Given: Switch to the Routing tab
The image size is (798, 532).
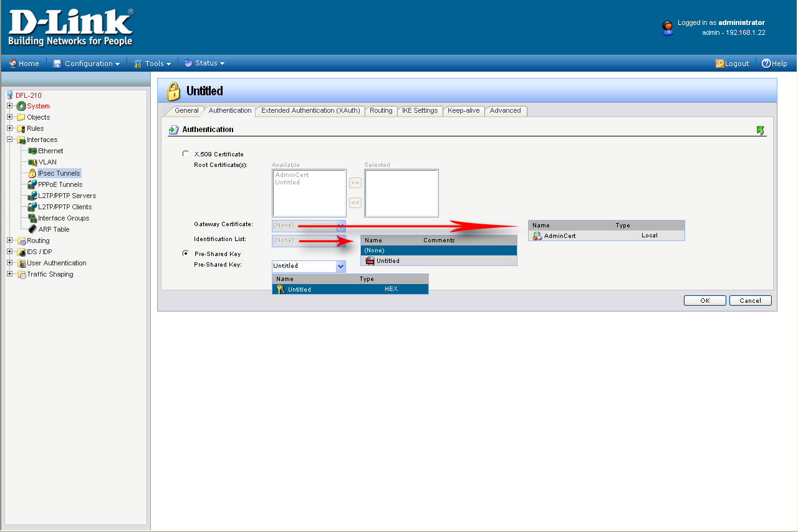Looking at the screenshot, I should (381, 111).
